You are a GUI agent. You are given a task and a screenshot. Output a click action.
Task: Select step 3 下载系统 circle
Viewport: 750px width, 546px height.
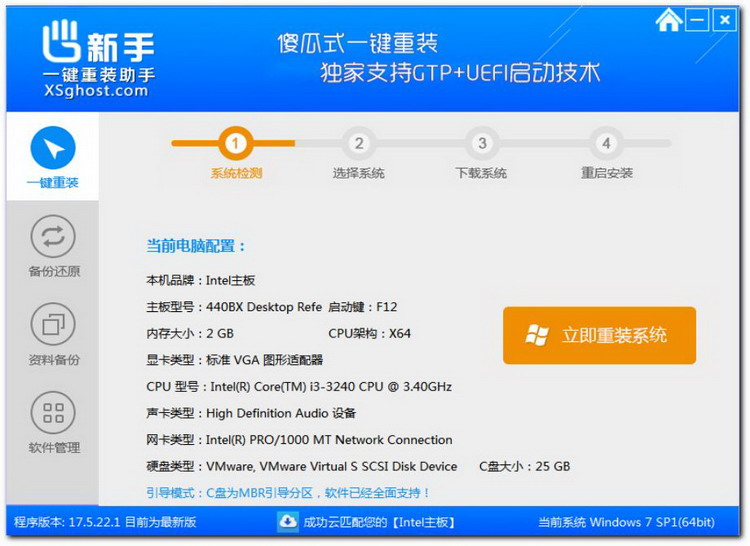tap(482, 143)
